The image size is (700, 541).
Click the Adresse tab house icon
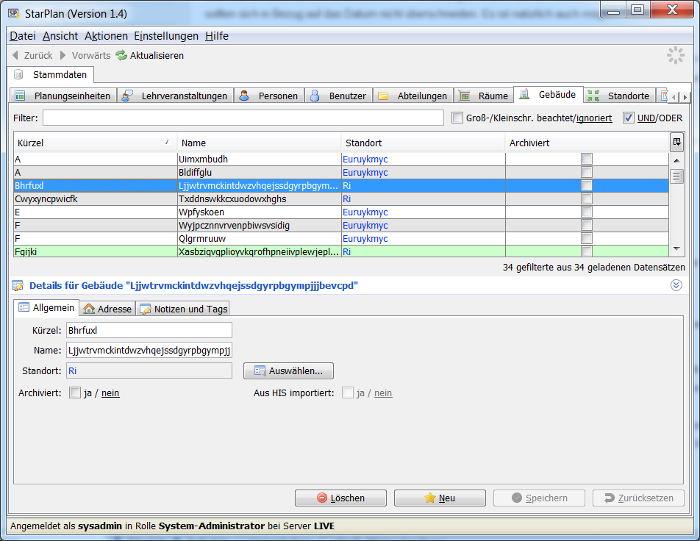tap(89, 309)
